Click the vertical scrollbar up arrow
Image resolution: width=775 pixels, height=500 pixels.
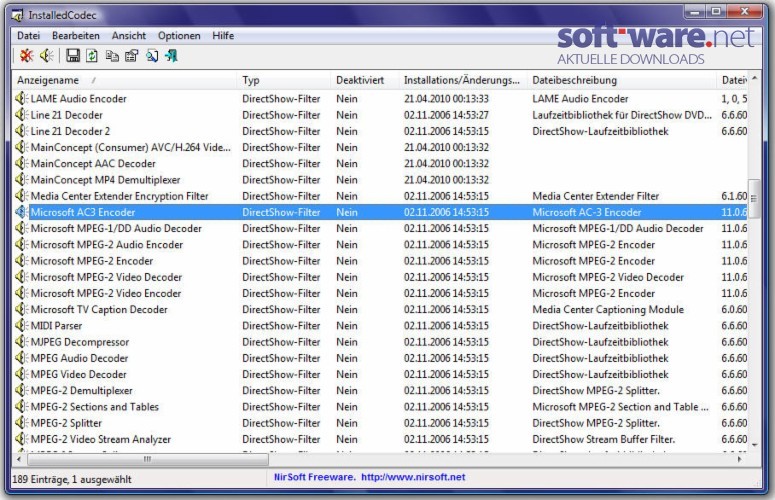(754, 79)
